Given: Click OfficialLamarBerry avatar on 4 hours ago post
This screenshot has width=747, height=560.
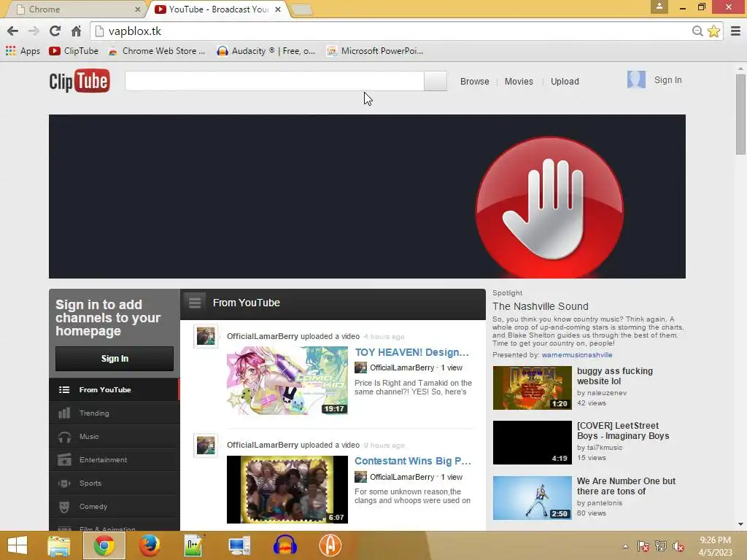Looking at the screenshot, I should click(206, 336).
